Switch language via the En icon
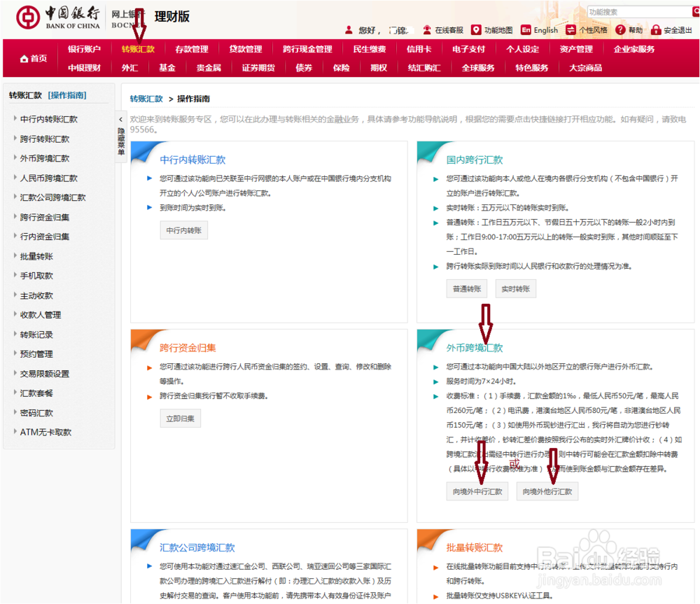 [x=526, y=30]
